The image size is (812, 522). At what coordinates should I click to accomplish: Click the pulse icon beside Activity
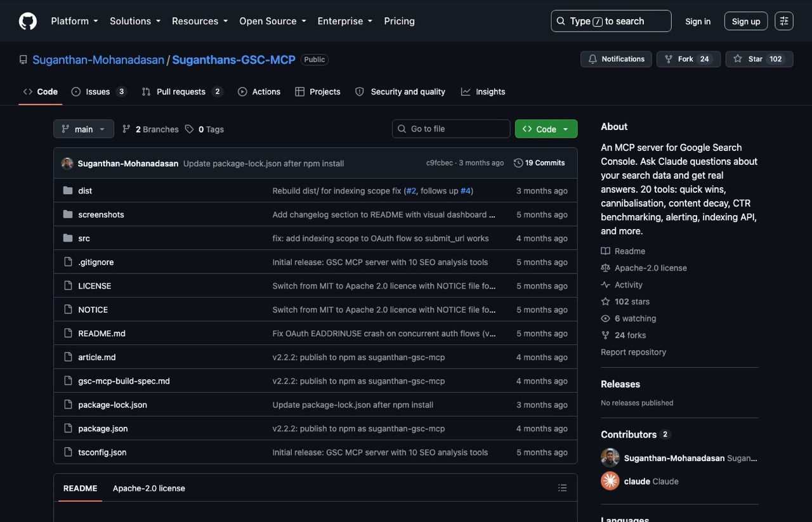(x=605, y=285)
